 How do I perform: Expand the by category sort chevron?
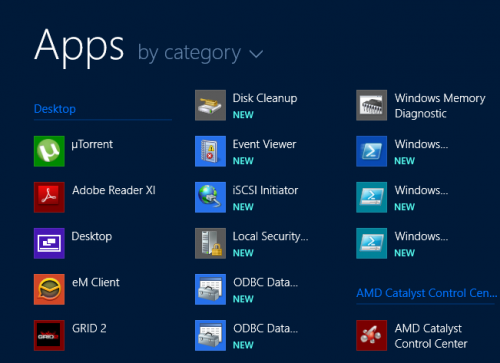(x=256, y=54)
